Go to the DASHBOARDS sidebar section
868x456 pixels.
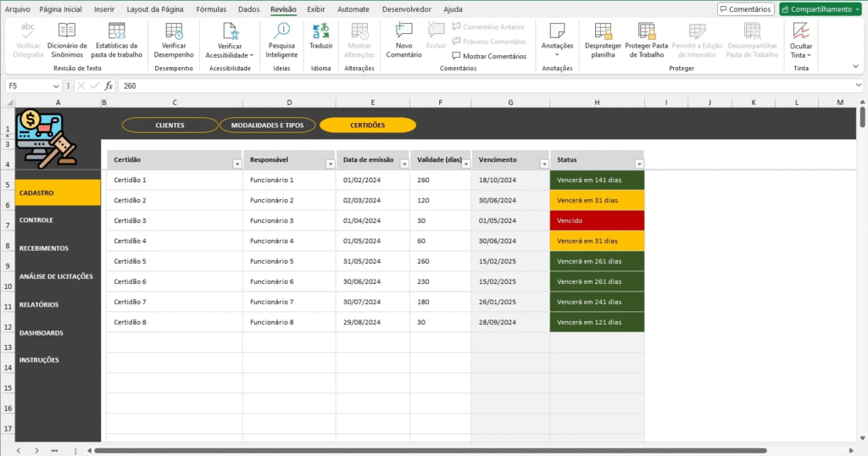[42, 333]
